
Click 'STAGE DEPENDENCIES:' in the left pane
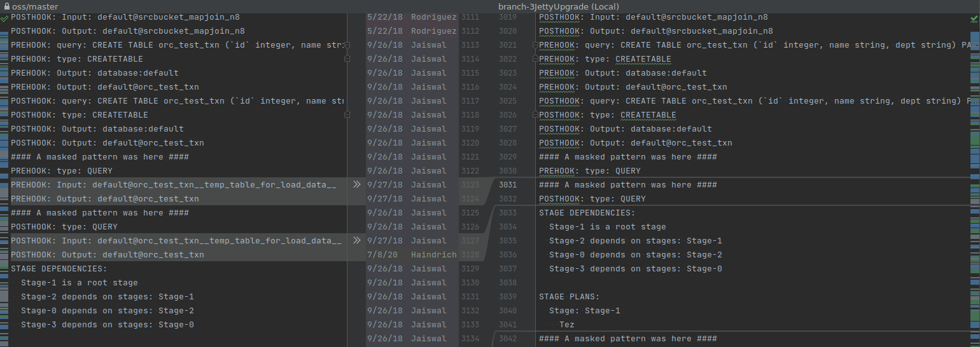pos(59,269)
